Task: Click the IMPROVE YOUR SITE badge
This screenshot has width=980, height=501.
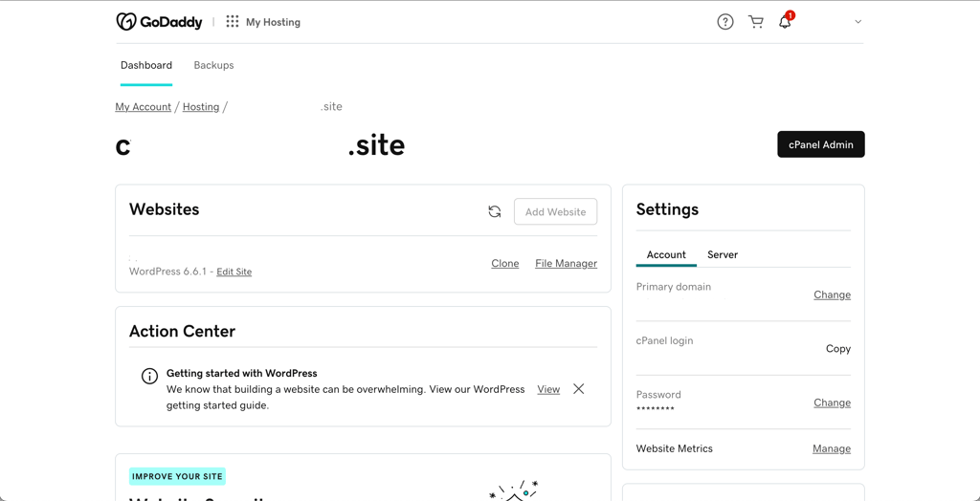Action: (x=177, y=477)
